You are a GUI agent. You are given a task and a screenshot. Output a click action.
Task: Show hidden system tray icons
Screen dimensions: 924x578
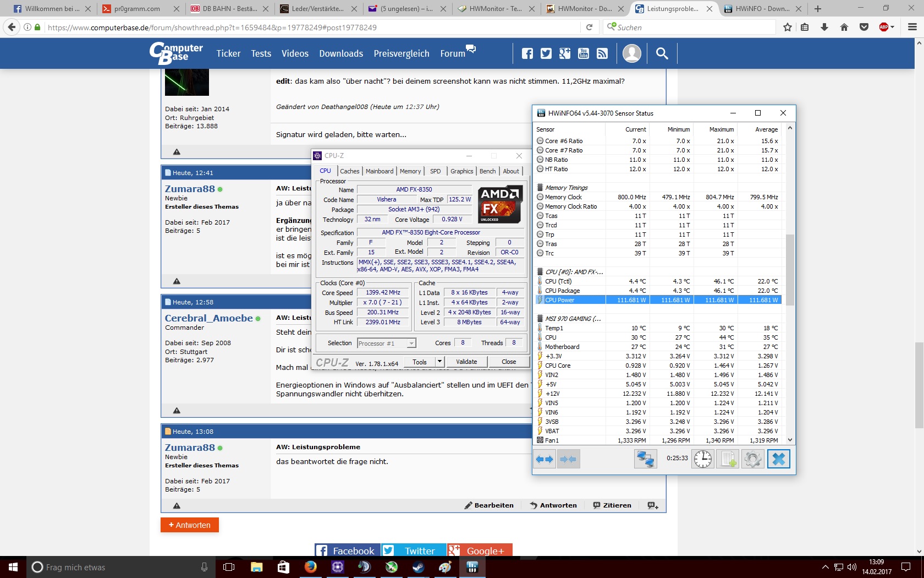[x=825, y=567]
